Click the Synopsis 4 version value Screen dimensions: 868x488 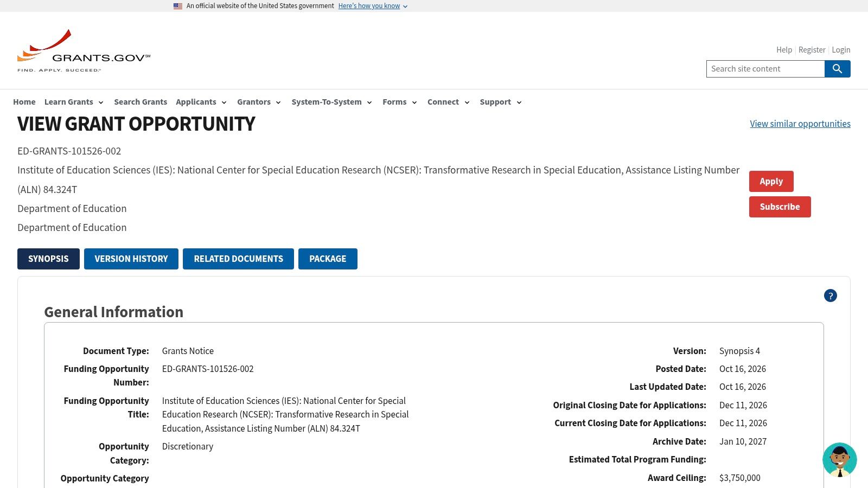(739, 351)
